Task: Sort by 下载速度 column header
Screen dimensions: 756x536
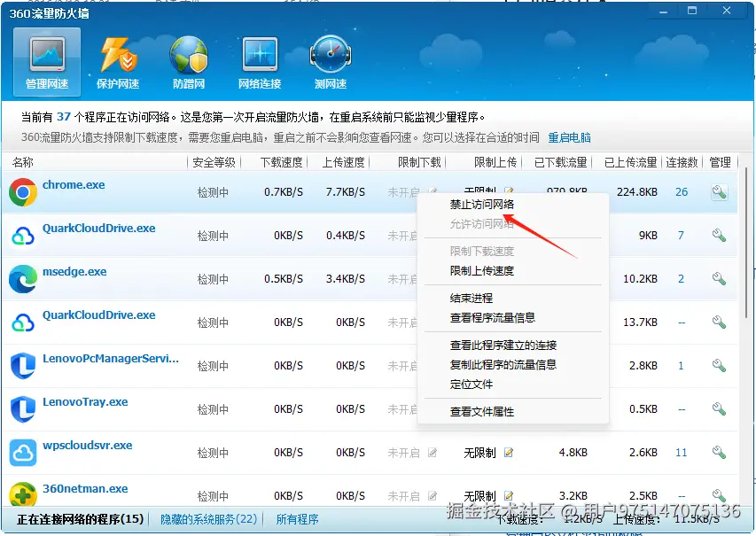Action: click(x=282, y=162)
